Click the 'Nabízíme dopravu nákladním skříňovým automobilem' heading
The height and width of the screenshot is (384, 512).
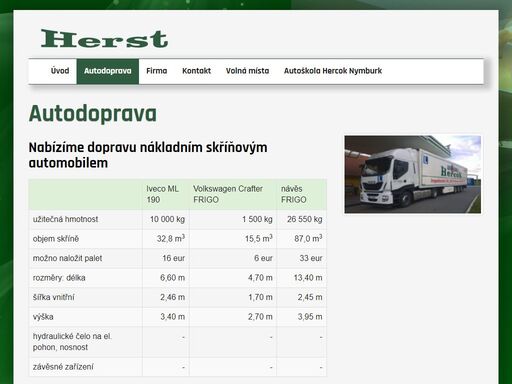click(148, 155)
